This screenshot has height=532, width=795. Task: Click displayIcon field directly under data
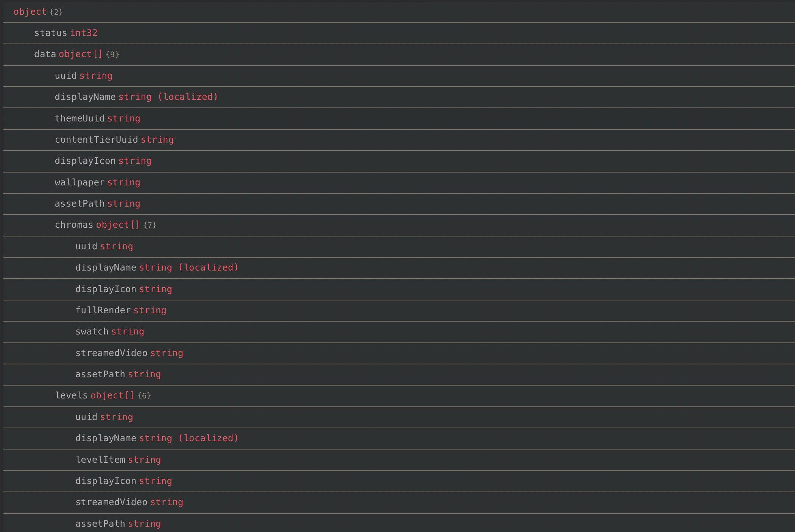pos(85,161)
